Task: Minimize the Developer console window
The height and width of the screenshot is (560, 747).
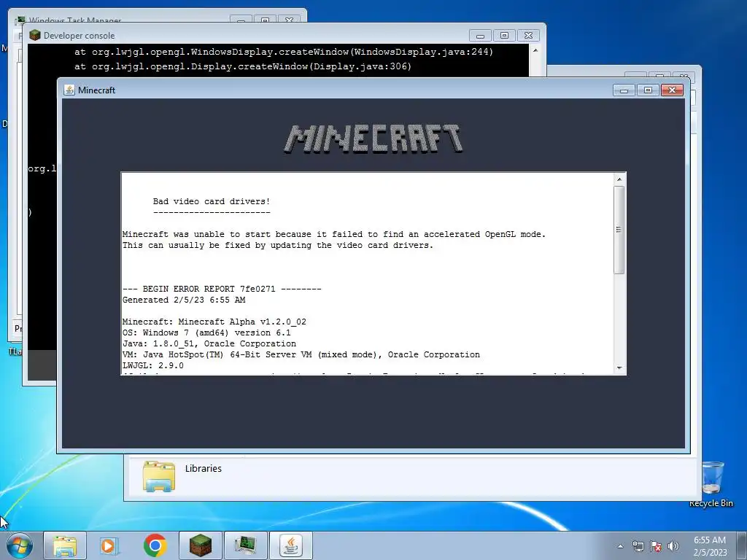Action: click(480, 35)
